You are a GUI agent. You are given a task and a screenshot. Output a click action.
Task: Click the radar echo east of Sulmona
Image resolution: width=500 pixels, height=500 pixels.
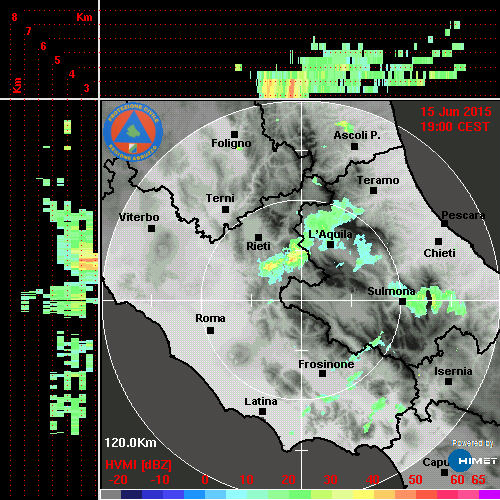coord(435,301)
